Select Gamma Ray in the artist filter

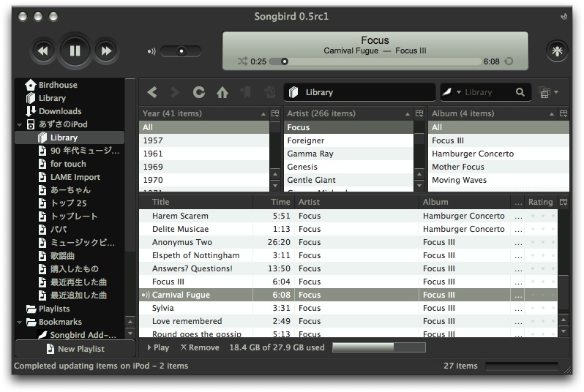[x=348, y=154]
